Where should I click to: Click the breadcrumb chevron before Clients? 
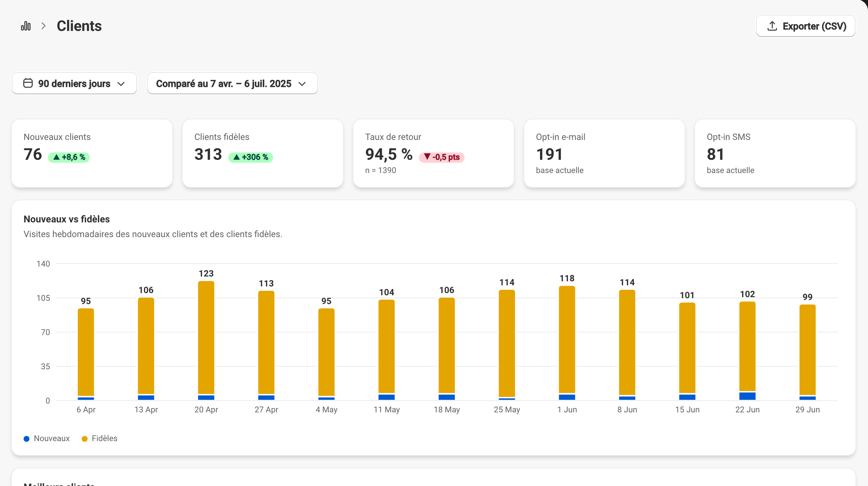click(x=43, y=26)
